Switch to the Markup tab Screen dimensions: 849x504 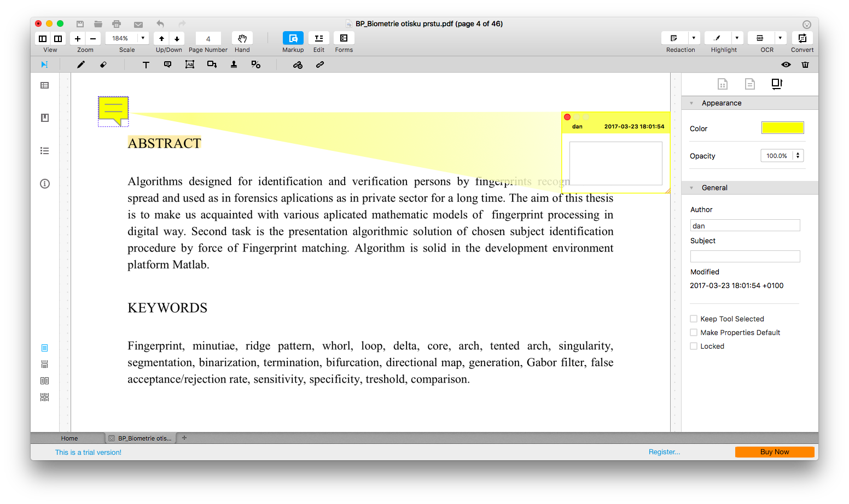click(x=293, y=38)
